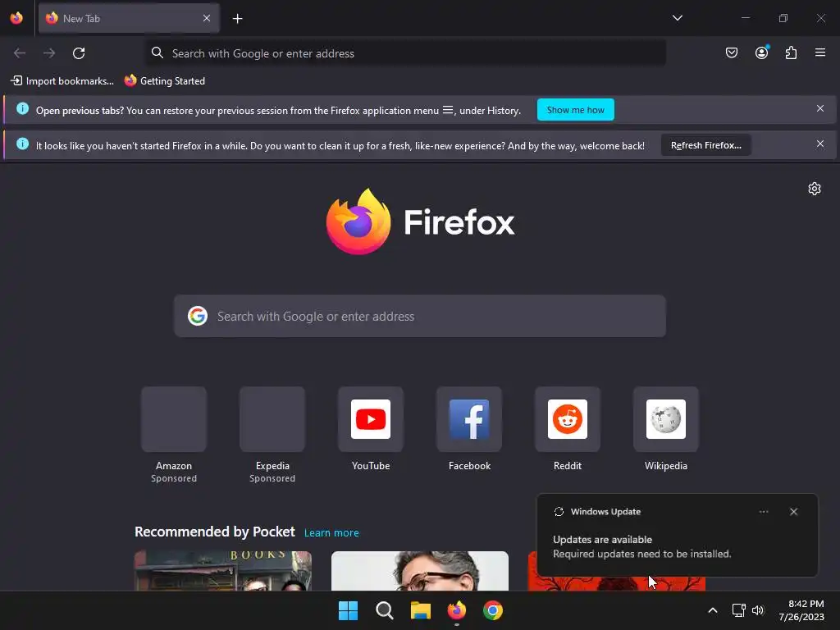Image resolution: width=840 pixels, height=630 pixels.
Task: Expand the list all tabs chevron
Action: [x=677, y=18]
